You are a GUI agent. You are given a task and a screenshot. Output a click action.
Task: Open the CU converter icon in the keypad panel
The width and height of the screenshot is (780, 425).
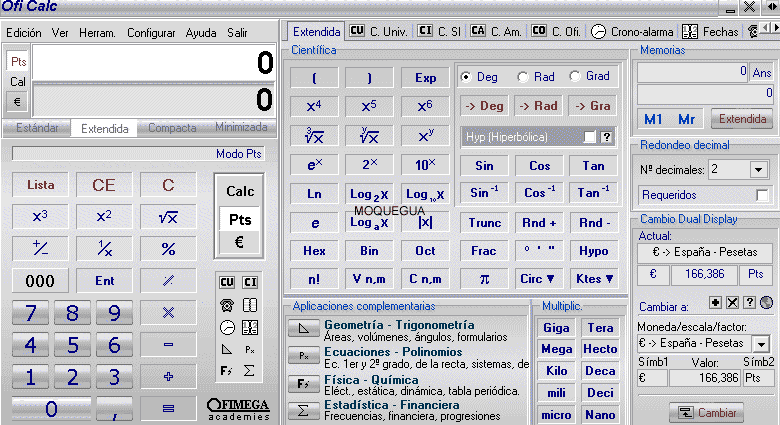pos(227,283)
